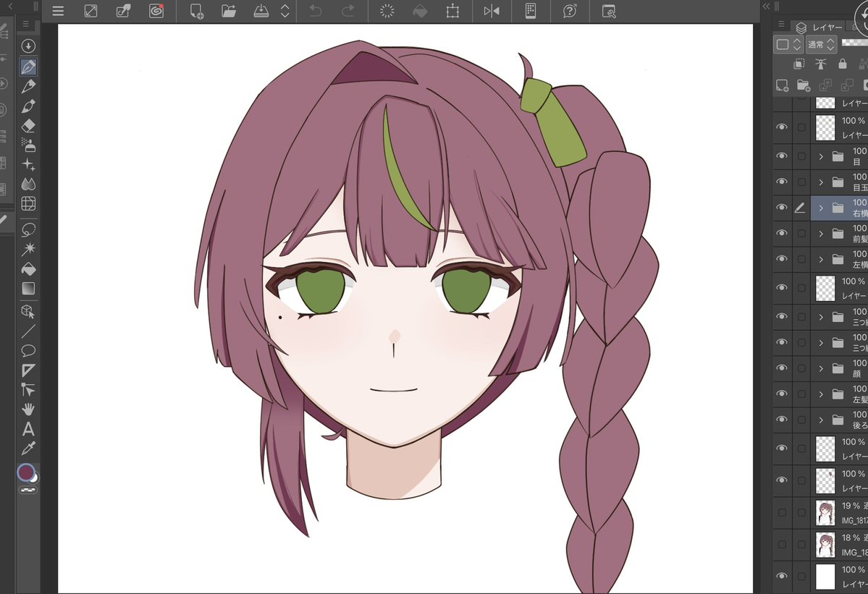The width and height of the screenshot is (868, 594).
Task: Select the Brush tool
Action: [x=28, y=106]
